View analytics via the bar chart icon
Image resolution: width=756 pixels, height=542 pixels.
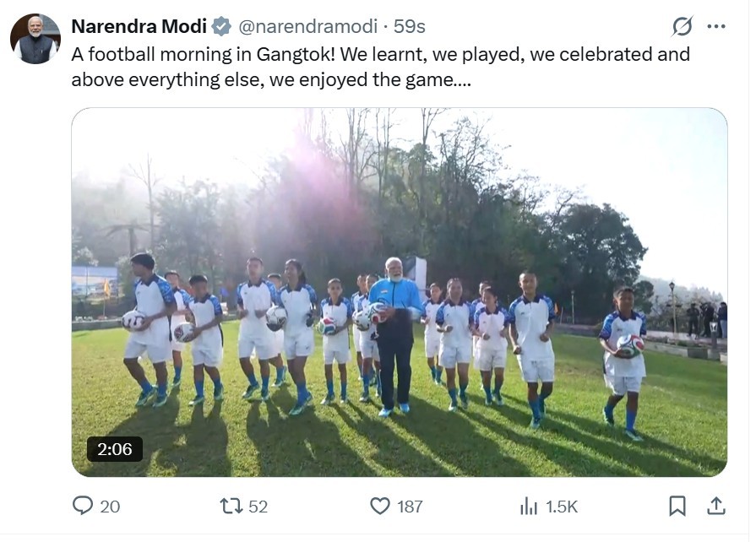[x=529, y=506]
